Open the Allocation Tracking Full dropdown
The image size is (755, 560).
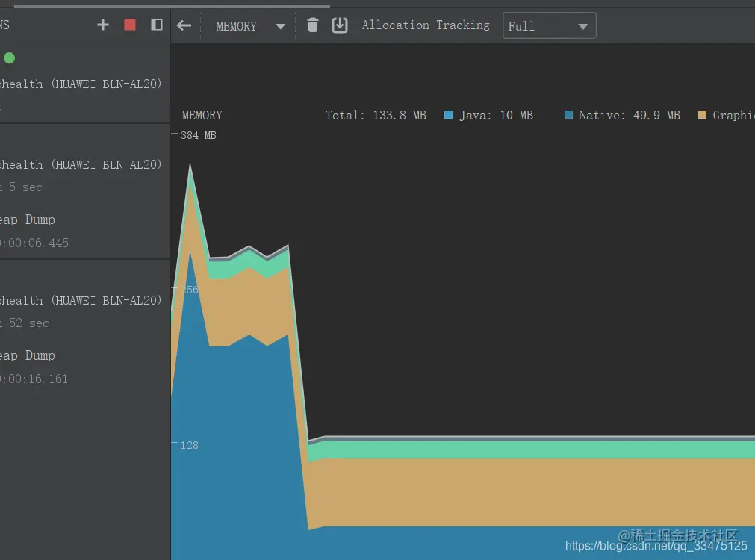pyautogui.click(x=549, y=25)
